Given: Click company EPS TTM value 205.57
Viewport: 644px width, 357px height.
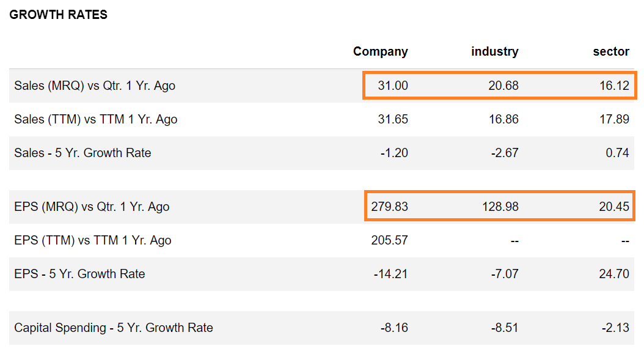Looking at the screenshot, I should 390,241.
